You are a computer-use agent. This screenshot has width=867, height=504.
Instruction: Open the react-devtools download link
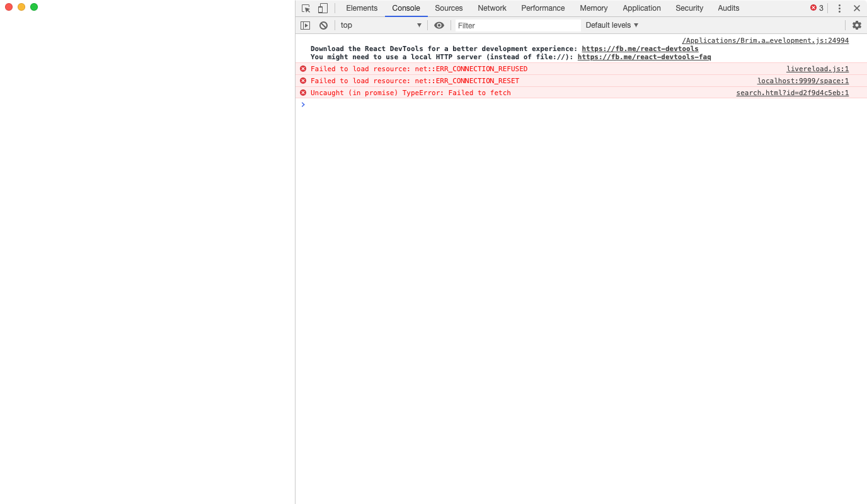point(640,49)
